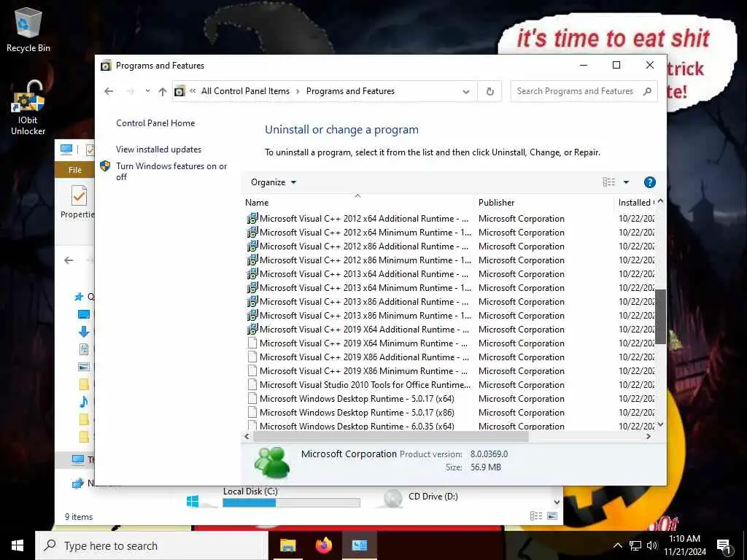Open the blue help question mark icon
The image size is (747, 560).
tap(649, 182)
